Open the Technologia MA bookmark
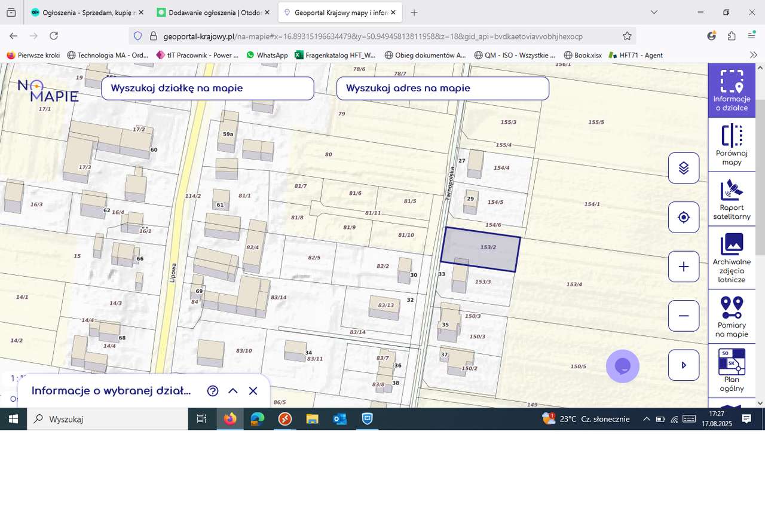The height and width of the screenshot is (532, 765). click(x=108, y=55)
